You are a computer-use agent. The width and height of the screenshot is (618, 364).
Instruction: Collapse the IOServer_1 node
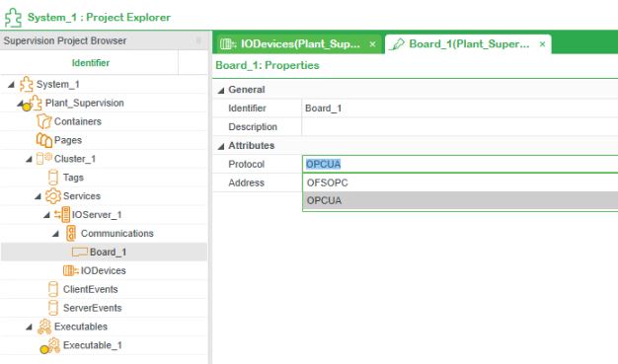[x=47, y=215]
